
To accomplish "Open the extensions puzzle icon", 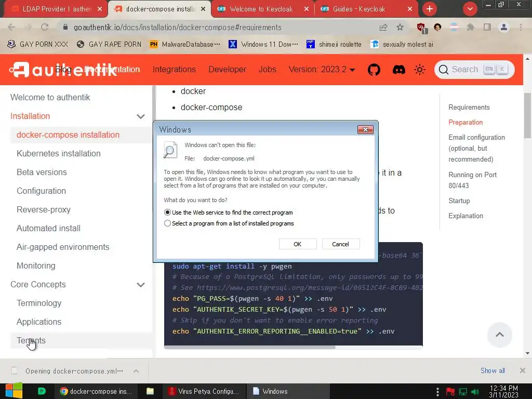I will (470, 27).
